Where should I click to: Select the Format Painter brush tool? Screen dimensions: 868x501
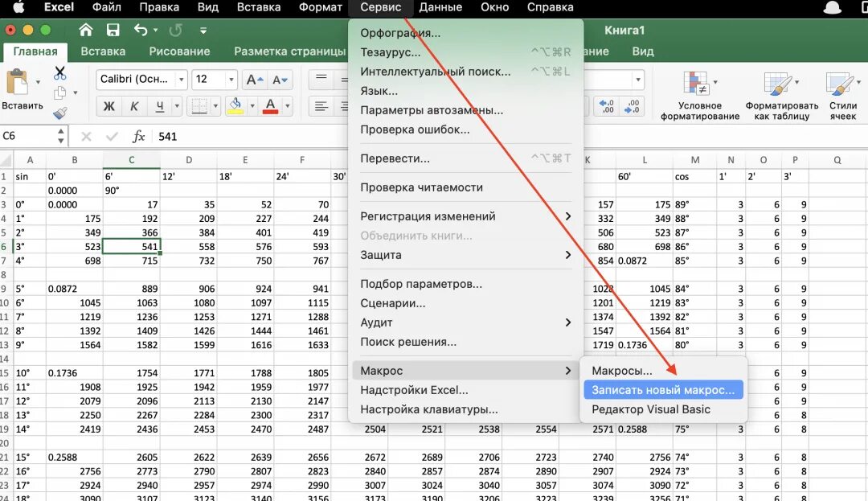coord(59,113)
